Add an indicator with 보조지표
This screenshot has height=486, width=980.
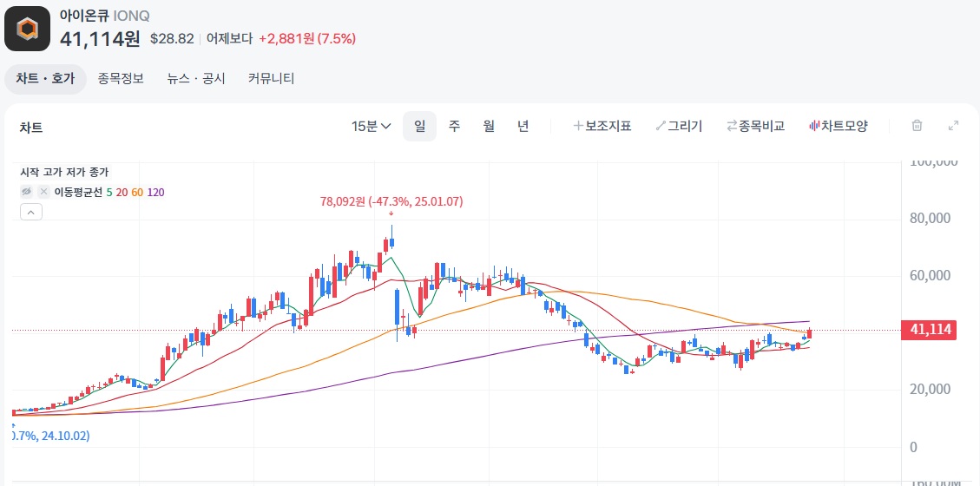click(x=602, y=126)
